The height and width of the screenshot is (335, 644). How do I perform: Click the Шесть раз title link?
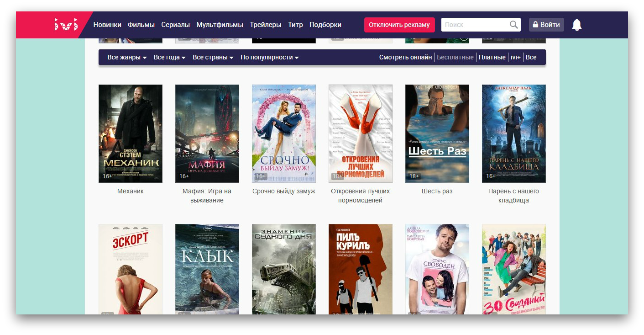[x=437, y=191]
